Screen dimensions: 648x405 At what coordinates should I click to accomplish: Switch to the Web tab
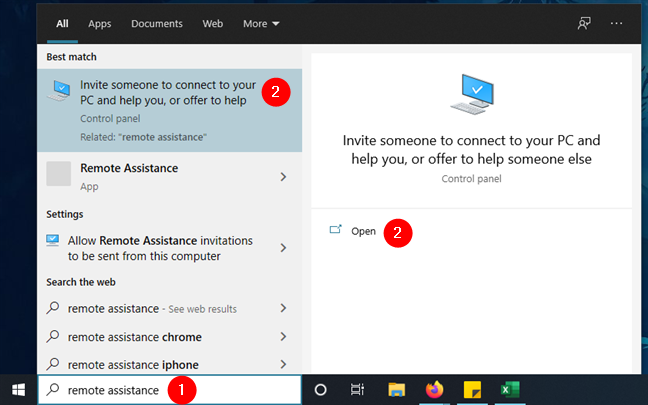coord(212,24)
